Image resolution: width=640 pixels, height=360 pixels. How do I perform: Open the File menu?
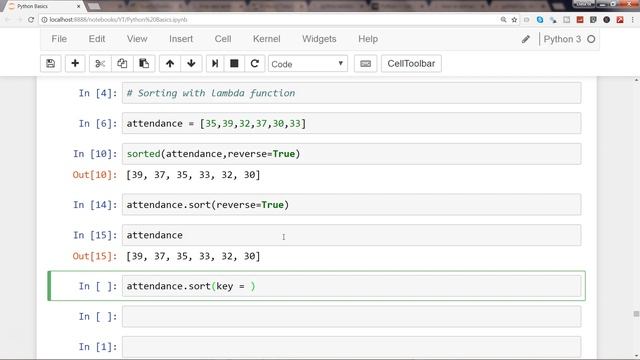click(59, 39)
